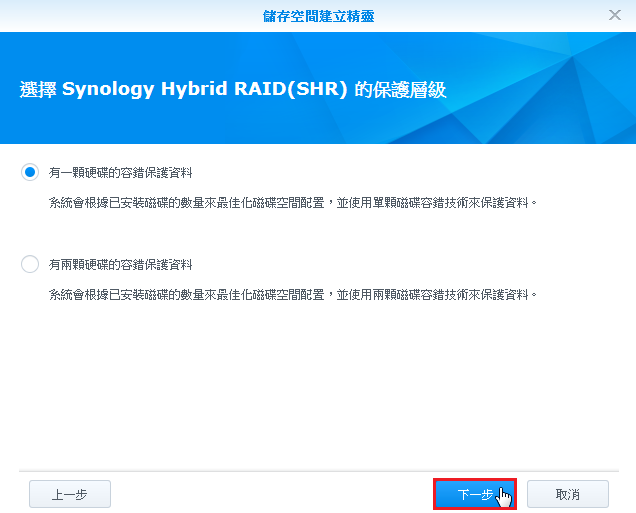Screen dimensions: 636x513
Task: Click label 有兩顆硬碟的容錯保護資料
Action: pyautogui.click(x=120, y=265)
